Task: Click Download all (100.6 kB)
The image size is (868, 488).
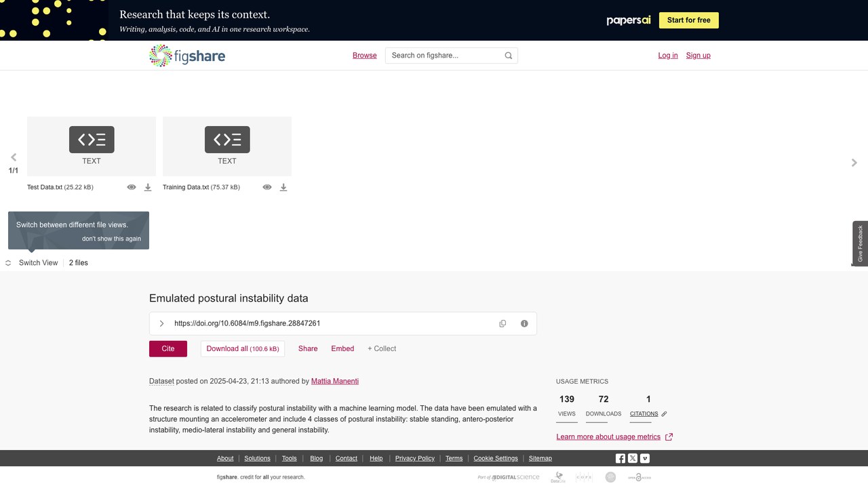Action: point(243,348)
